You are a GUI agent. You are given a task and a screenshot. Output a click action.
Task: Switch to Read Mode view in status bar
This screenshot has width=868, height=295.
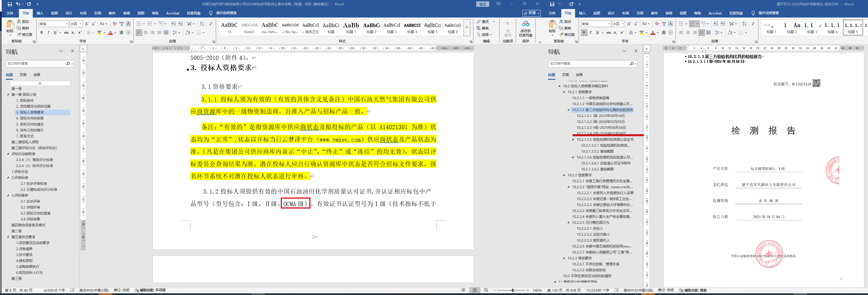(463, 290)
